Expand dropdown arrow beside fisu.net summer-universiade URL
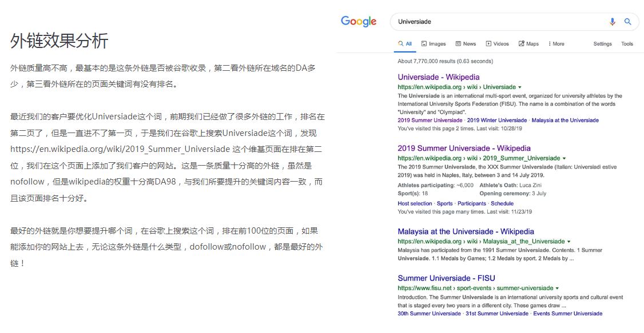644x333 pixels. (557, 288)
